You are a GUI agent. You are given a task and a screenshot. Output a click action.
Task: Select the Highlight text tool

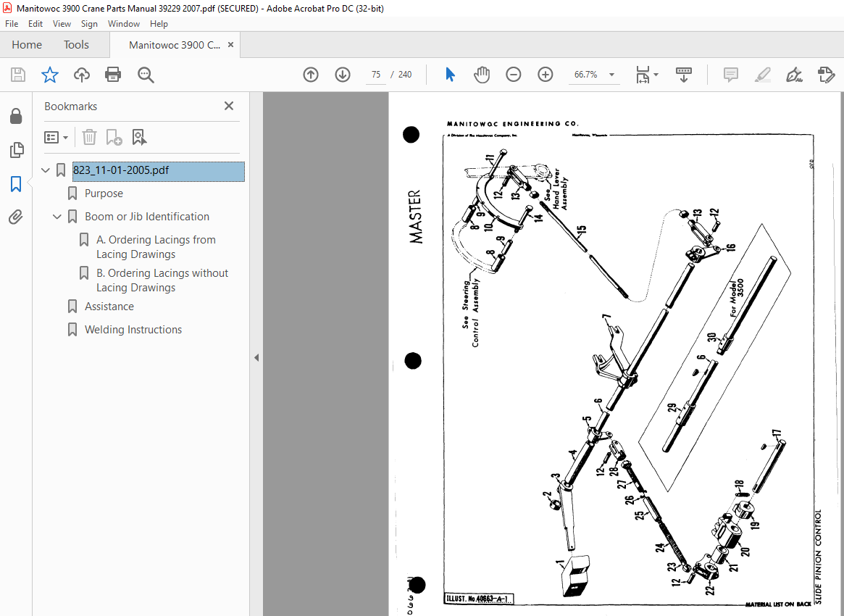tap(762, 75)
